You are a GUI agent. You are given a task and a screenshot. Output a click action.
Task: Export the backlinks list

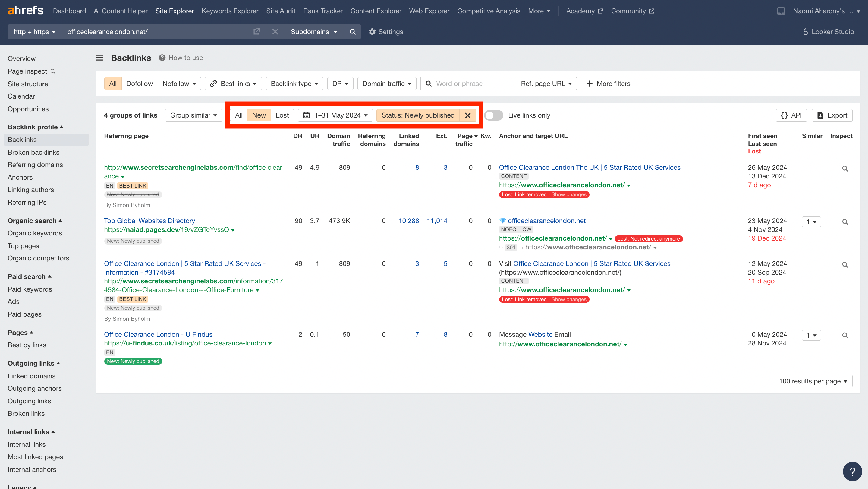point(832,115)
